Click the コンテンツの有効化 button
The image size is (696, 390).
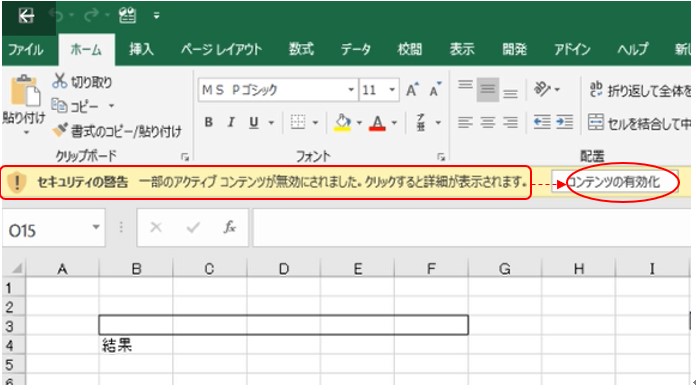[x=614, y=182]
